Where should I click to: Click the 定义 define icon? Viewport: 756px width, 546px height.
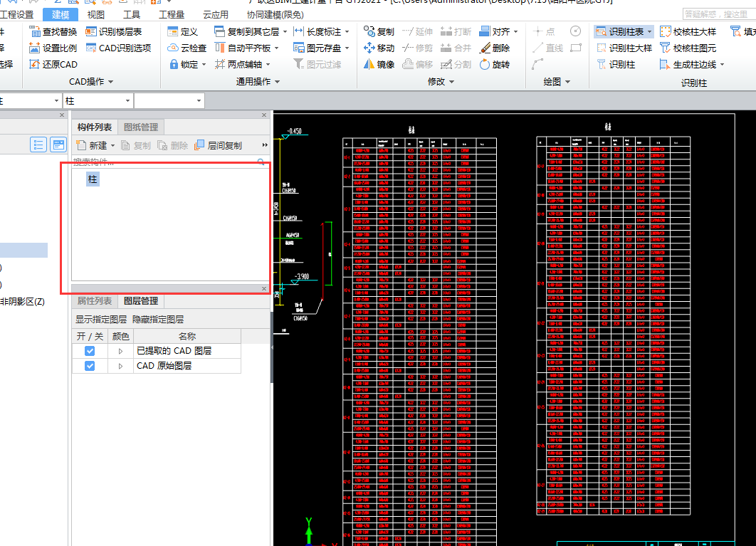coord(183,32)
